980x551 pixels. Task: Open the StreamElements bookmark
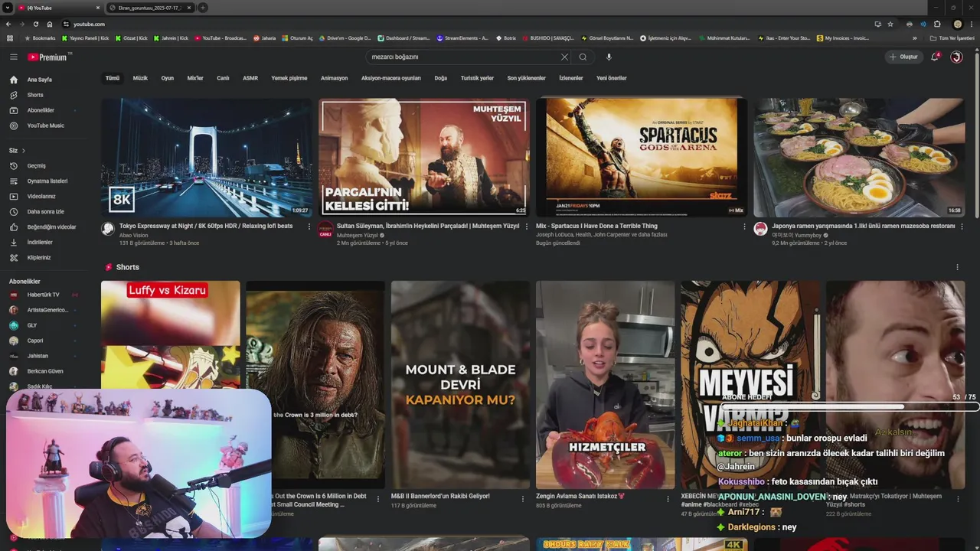pyautogui.click(x=462, y=37)
